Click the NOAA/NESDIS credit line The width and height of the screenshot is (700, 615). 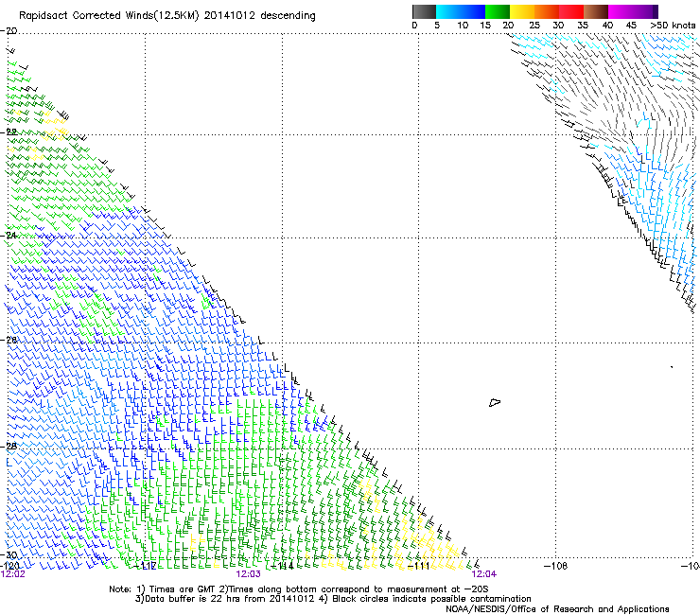(557, 609)
